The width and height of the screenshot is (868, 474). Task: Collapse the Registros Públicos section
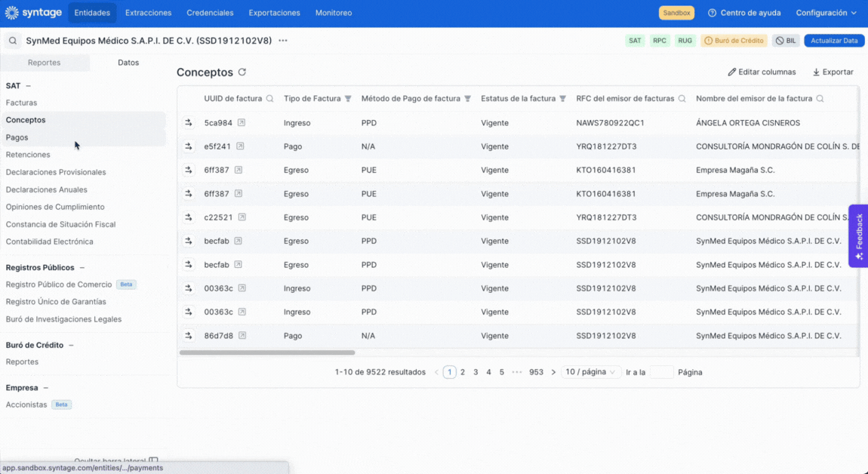point(82,267)
